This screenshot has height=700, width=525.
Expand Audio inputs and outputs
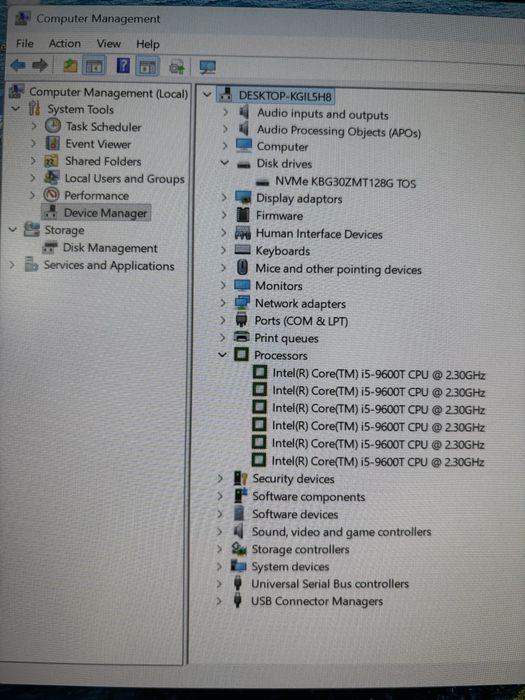pos(225,112)
